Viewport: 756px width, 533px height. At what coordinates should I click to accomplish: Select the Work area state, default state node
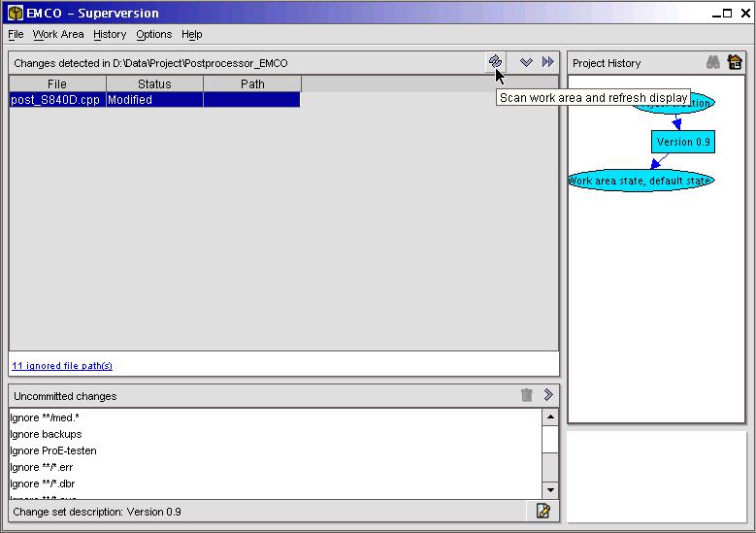[641, 181]
